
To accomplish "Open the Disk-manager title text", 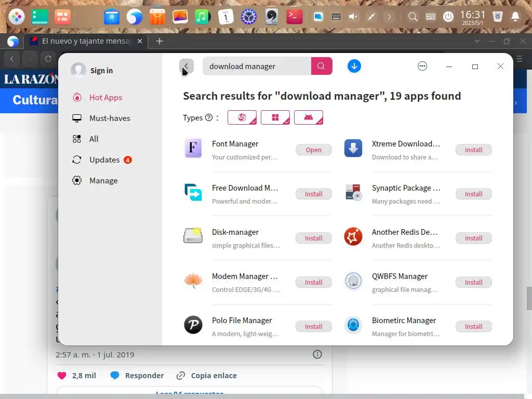I will (x=235, y=232).
